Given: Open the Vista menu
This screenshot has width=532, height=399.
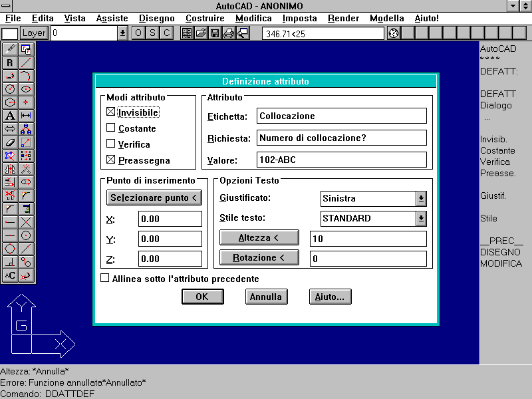Looking at the screenshot, I should (74, 19).
